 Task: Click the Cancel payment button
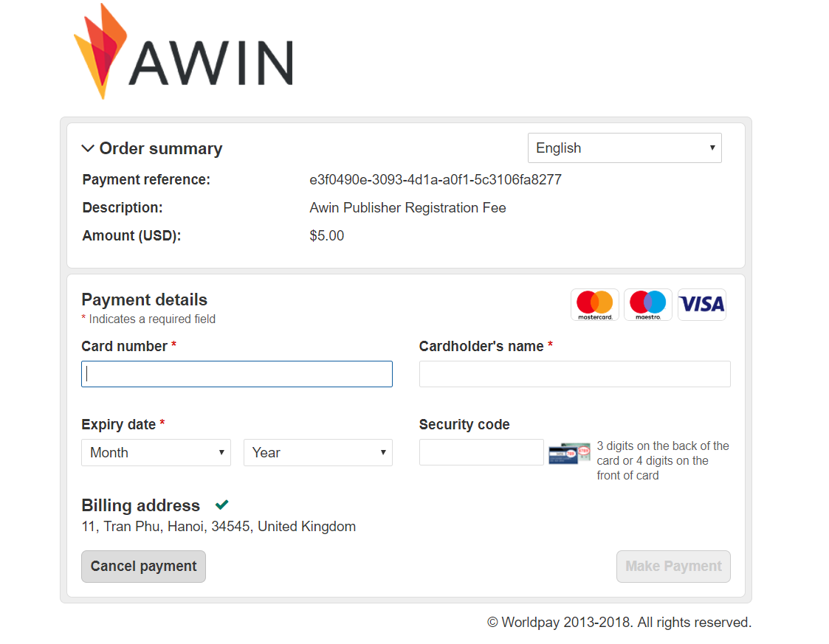click(x=143, y=567)
